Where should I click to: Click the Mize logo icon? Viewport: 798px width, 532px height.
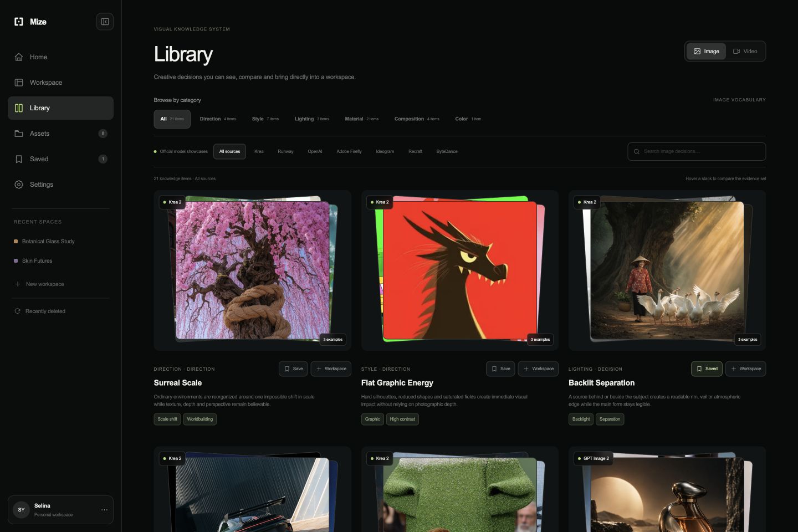coord(19,22)
